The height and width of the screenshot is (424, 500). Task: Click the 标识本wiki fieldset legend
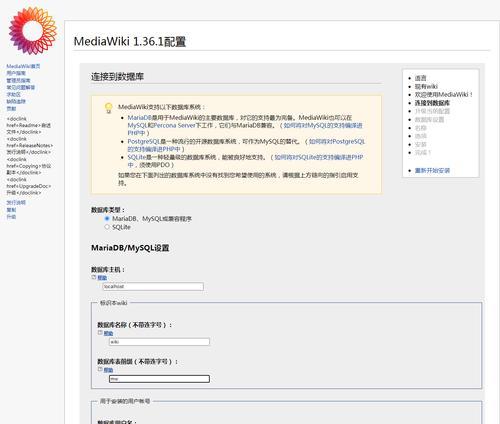(x=113, y=303)
